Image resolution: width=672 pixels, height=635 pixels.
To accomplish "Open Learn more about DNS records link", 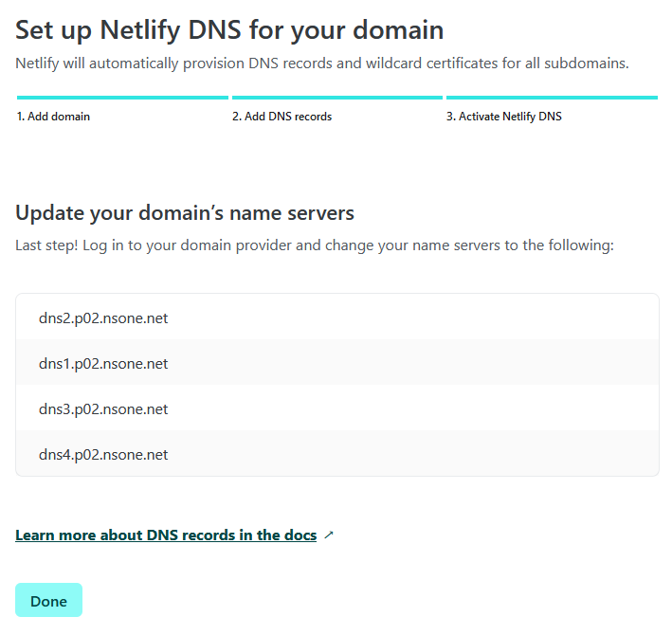I will coord(166,535).
